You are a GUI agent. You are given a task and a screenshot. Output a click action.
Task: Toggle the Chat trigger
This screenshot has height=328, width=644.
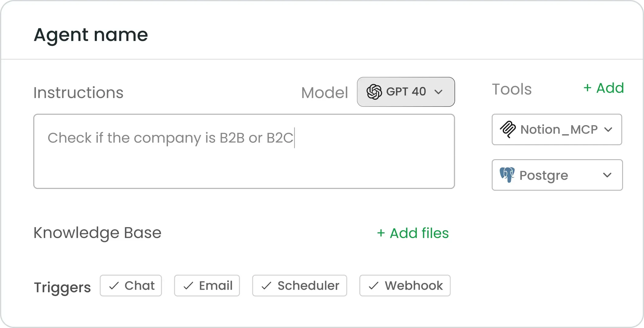coord(131,285)
